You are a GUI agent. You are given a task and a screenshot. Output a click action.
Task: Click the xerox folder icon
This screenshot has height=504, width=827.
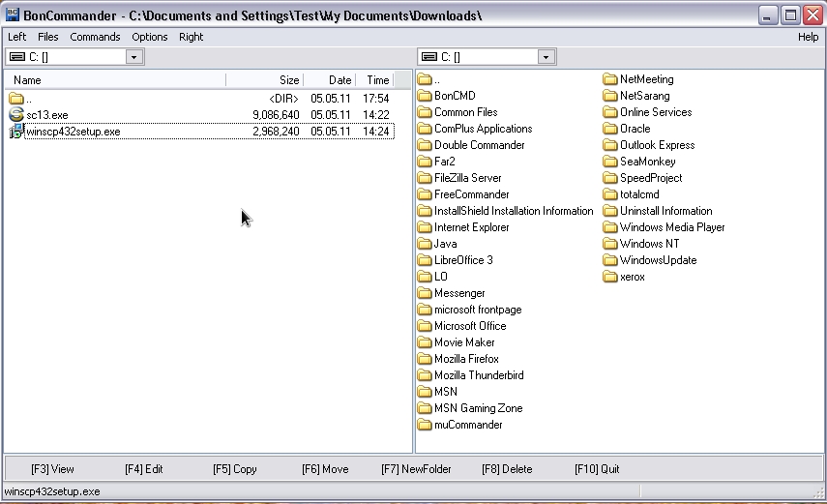pos(610,277)
